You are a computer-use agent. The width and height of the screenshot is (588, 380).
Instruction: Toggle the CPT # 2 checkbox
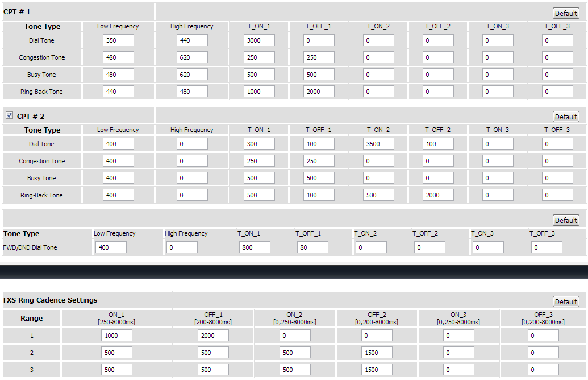pos(9,115)
